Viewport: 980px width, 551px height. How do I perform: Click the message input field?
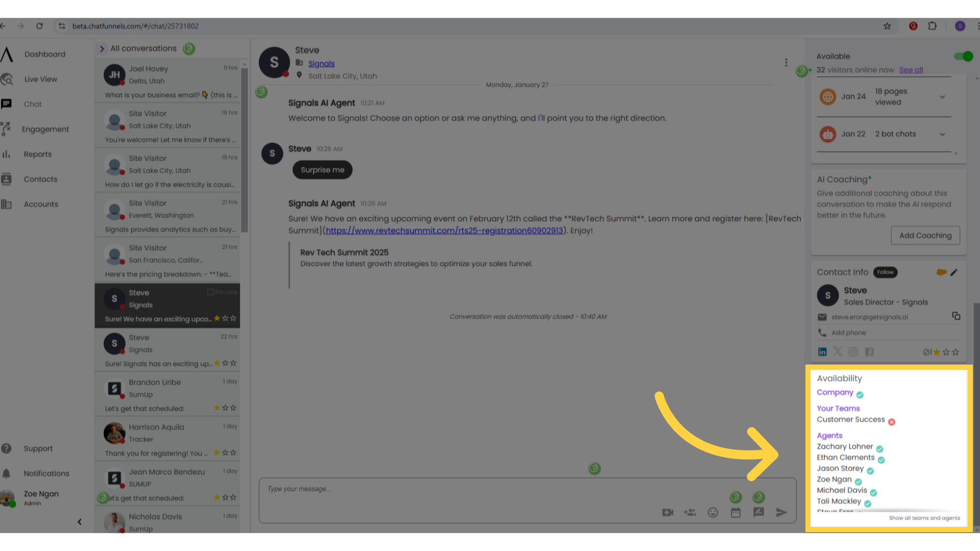click(528, 488)
